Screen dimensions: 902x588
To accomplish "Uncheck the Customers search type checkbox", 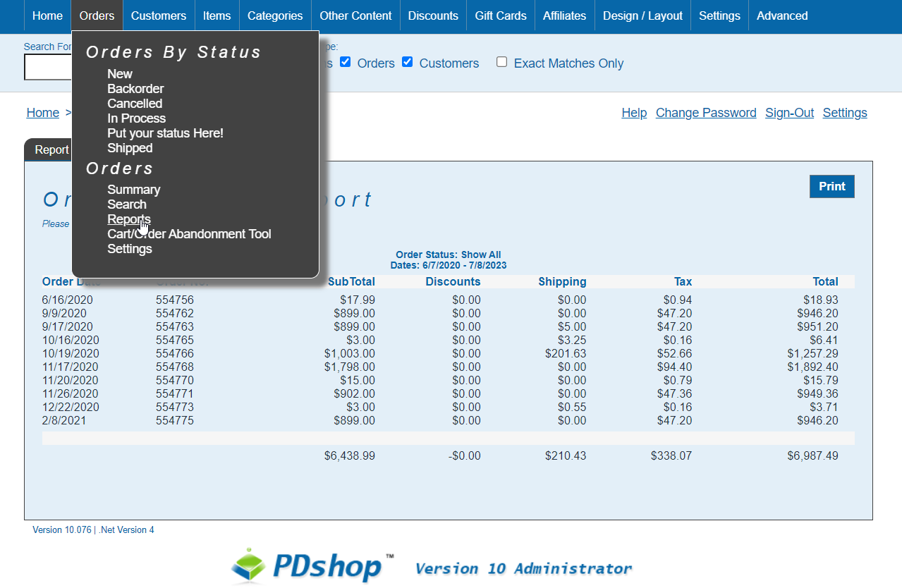I will (408, 62).
